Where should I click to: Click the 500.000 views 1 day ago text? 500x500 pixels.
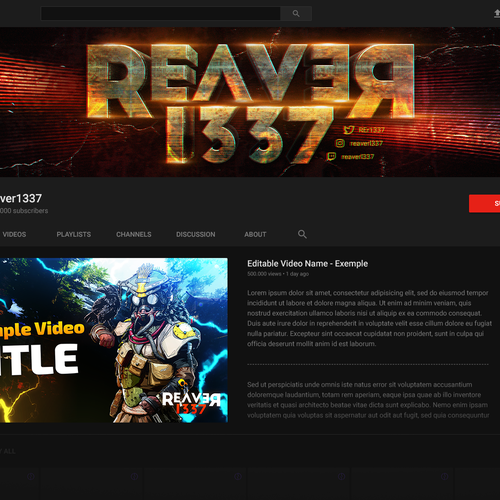coord(278,274)
